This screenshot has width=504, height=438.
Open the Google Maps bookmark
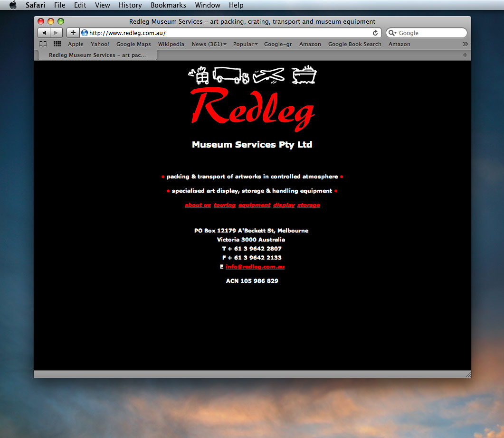133,44
